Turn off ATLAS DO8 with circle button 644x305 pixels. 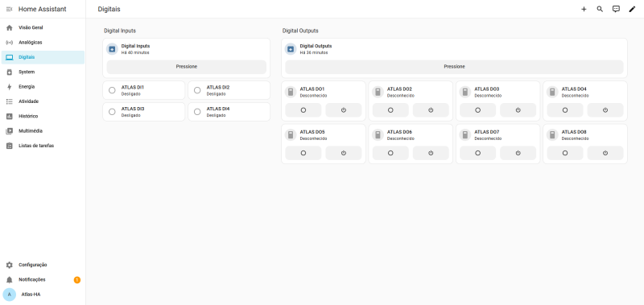click(565, 153)
